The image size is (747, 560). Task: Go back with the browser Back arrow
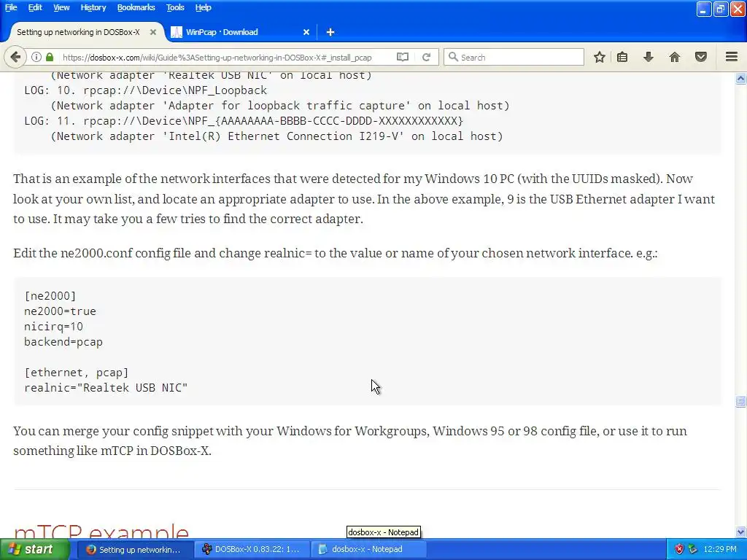click(15, 57)
